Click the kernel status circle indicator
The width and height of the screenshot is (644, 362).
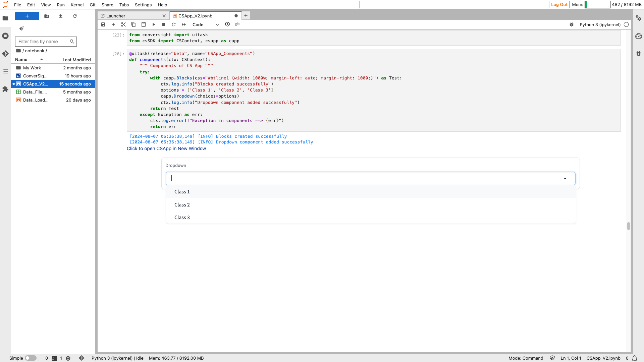click(626, 24)
